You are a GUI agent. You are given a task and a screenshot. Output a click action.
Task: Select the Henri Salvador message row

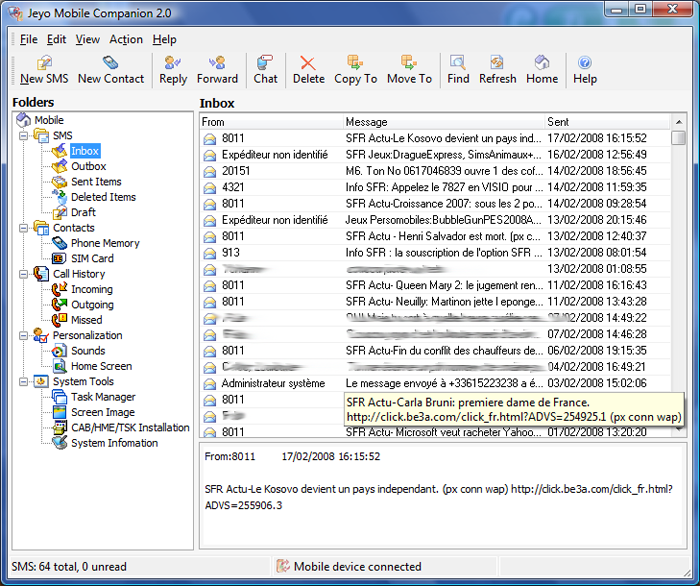435,236
